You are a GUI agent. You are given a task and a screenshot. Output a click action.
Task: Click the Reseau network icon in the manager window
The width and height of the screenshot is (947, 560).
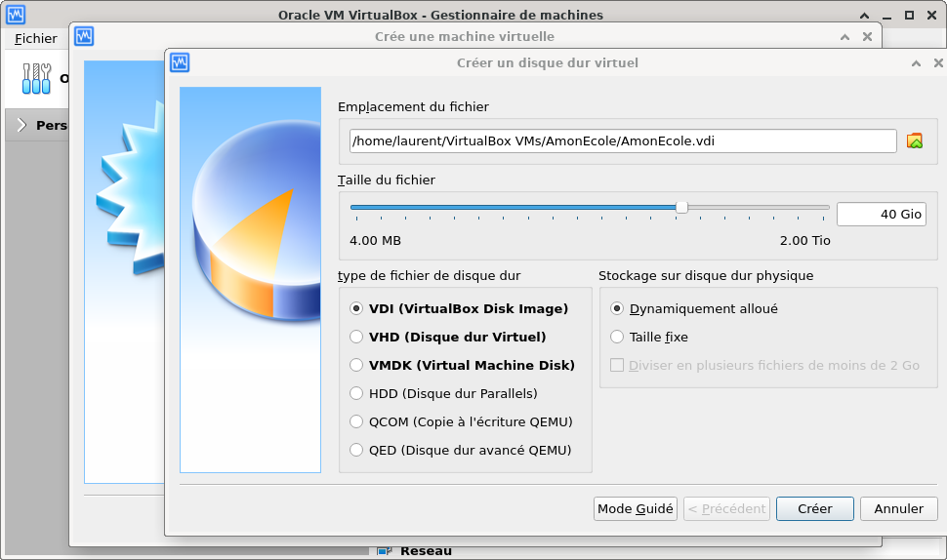(384, 551)
